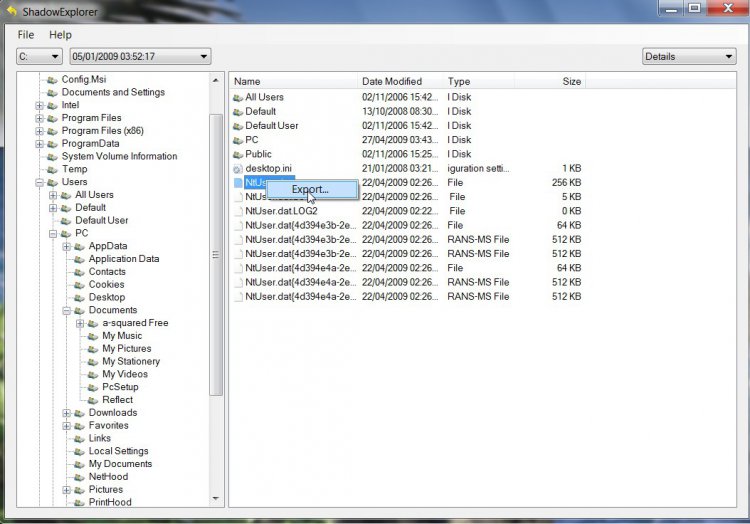This screenshot has height=524, width=750.
Task: Select the Default row dated 13/10/2008
Action: coord(407,111)
